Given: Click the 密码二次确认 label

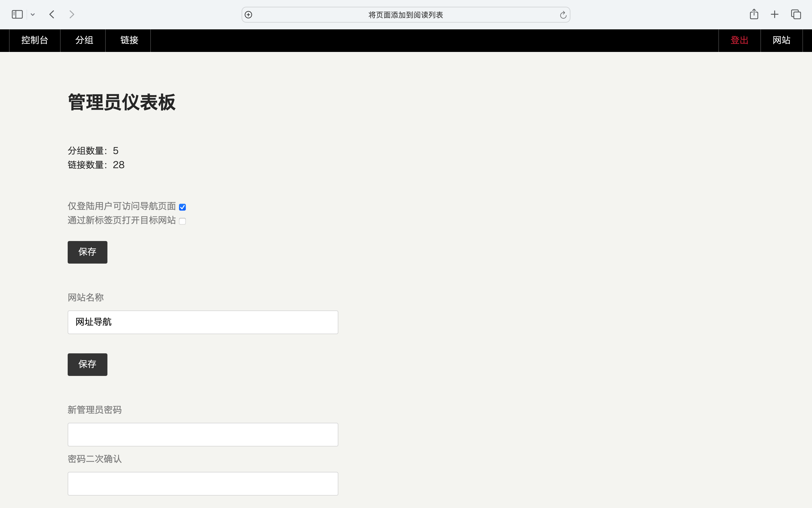Looking at the screenshot, I should (95, 459).
